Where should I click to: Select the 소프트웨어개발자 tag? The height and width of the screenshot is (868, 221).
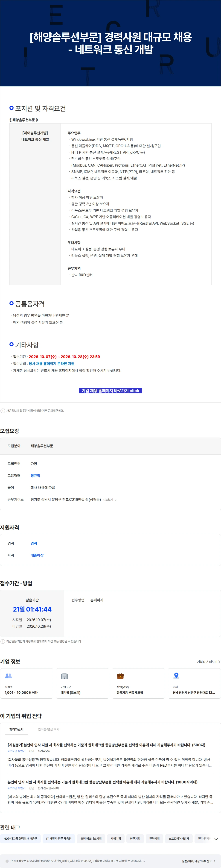pos(179,839)
